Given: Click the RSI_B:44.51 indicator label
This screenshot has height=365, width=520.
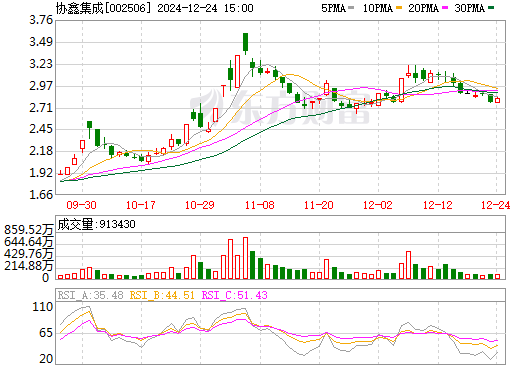Looking at the screenshot, I should pyautogui.click(x=162, y=295).
